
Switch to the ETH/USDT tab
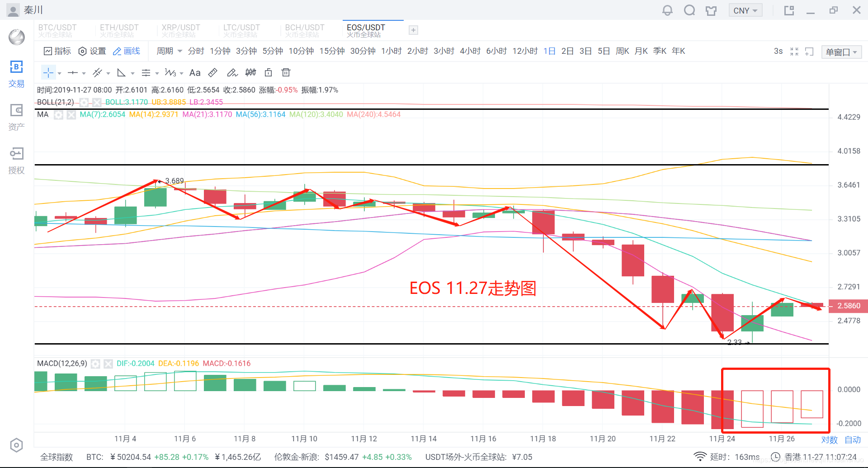(119, 30)
